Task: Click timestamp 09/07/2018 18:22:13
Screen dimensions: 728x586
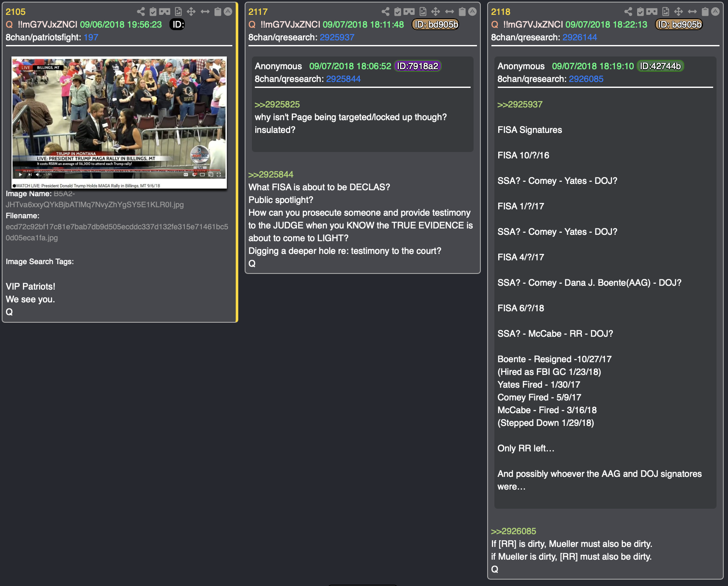Action: 606,25
